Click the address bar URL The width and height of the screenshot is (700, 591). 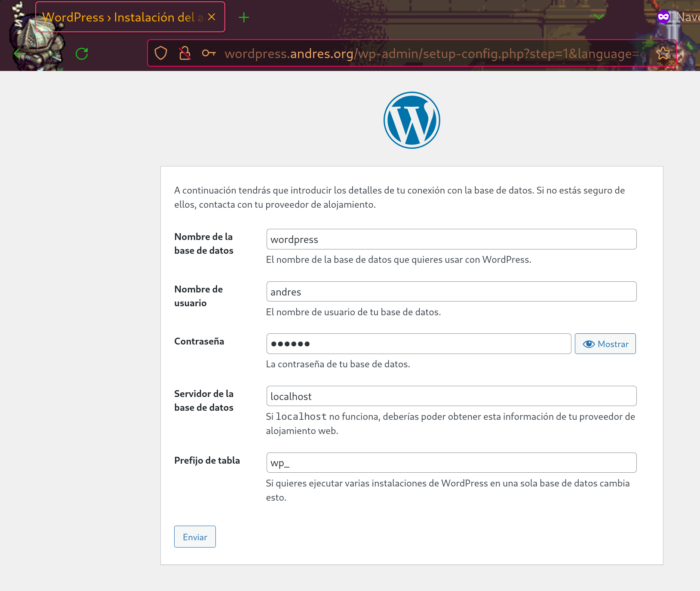coord(434,53)
